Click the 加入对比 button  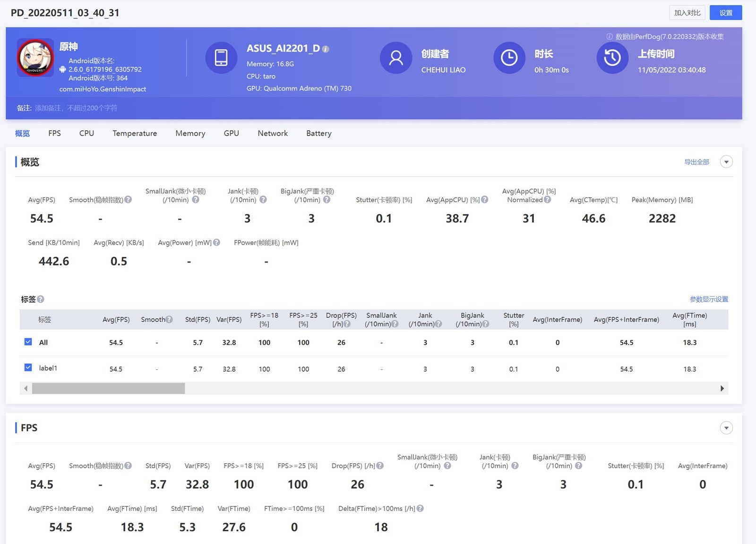point(687,13)
